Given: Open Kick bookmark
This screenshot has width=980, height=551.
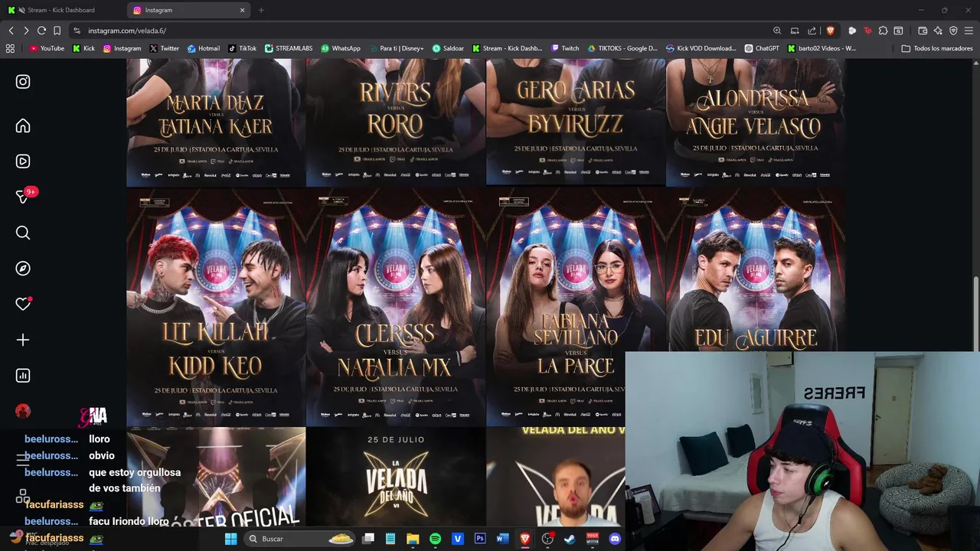Looking at the screenshot, I should coord(84,48).
